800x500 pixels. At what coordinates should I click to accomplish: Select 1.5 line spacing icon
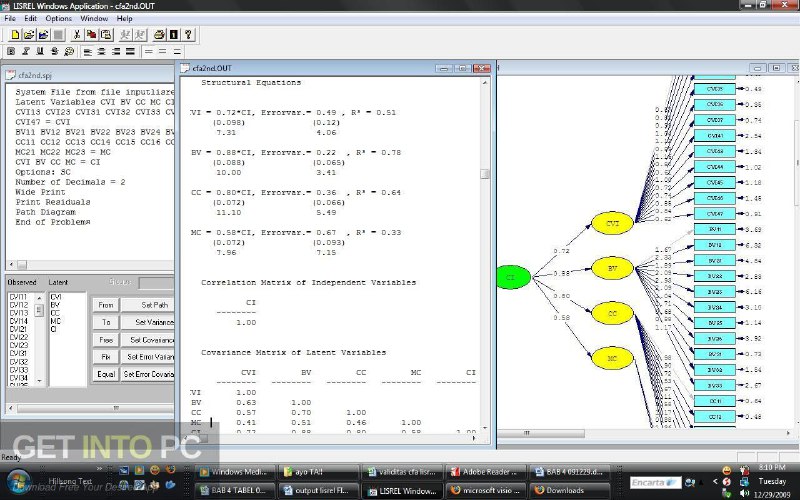coord(162,52)
